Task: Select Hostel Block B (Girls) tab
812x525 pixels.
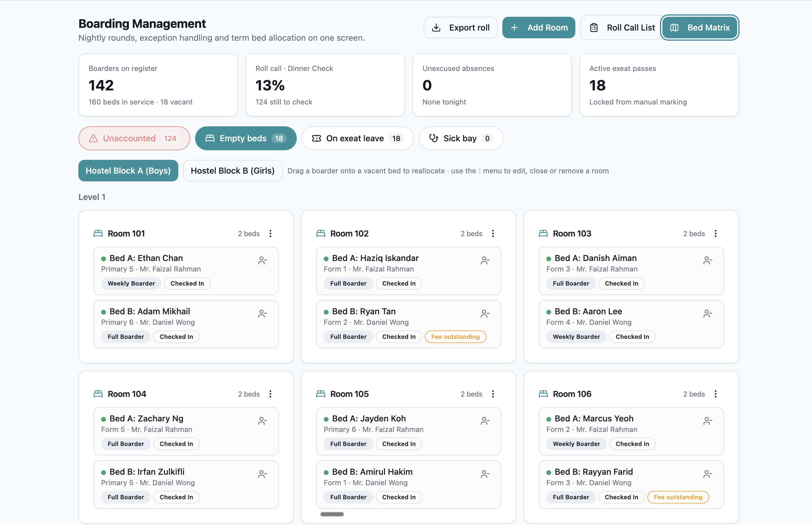Action: (x=233, y=171)
